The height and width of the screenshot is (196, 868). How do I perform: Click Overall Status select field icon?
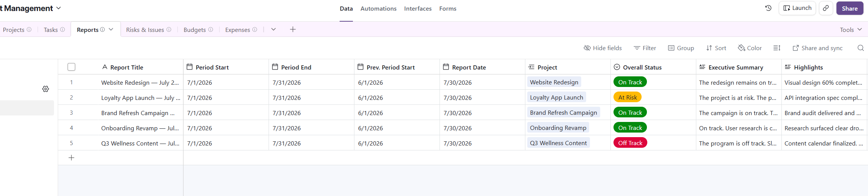(x=617, y=67)
